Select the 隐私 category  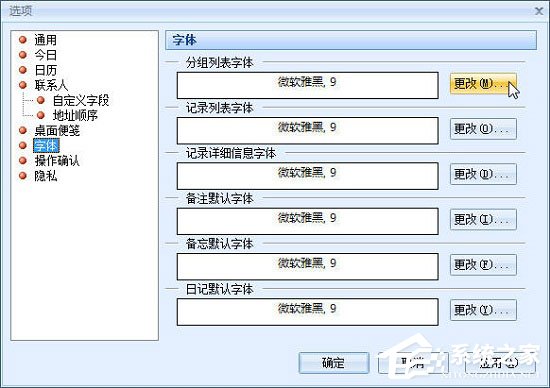45,176
